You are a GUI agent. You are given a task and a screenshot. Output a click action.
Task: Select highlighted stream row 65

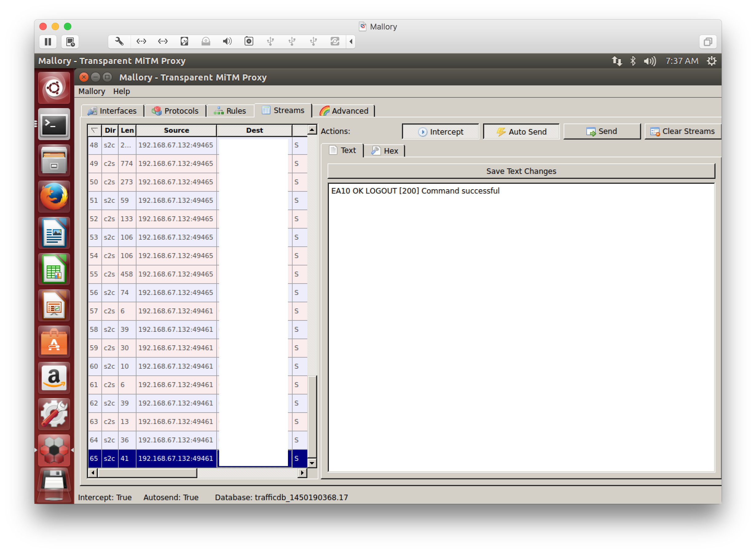tap(198, 458)
